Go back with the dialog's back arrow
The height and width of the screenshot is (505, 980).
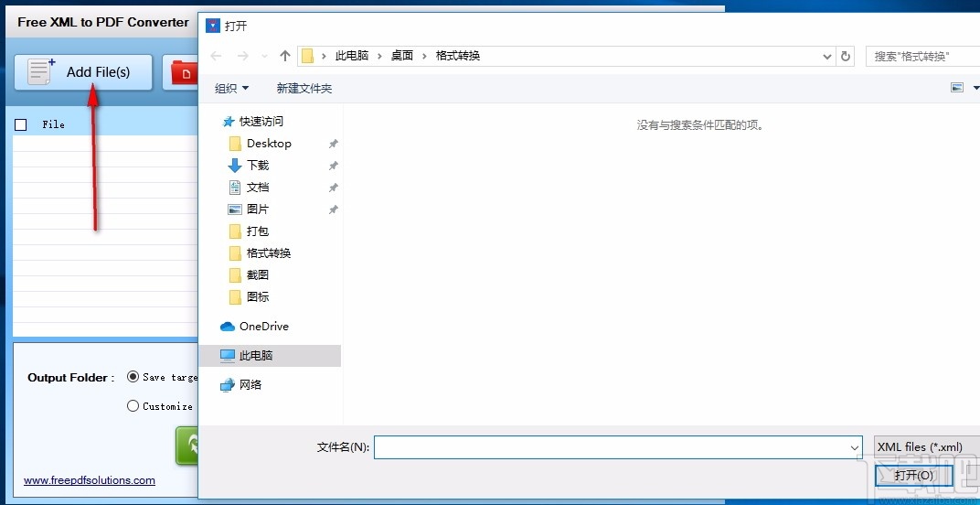(217, 56)
